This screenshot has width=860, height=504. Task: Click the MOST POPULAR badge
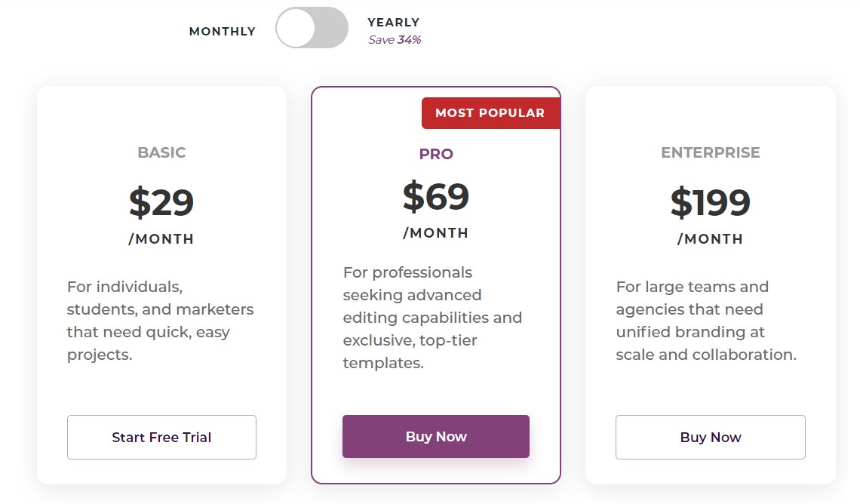(x=490, y=113)
